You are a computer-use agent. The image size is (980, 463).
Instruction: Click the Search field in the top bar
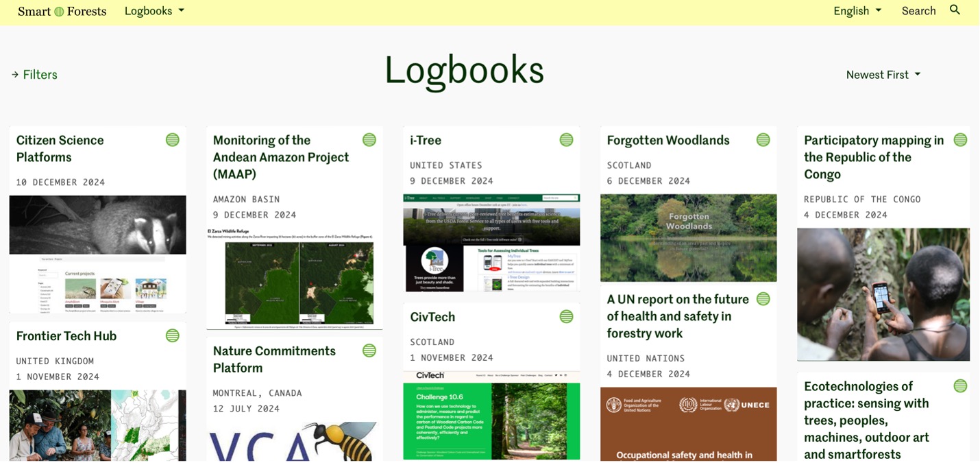click(918, 11)
